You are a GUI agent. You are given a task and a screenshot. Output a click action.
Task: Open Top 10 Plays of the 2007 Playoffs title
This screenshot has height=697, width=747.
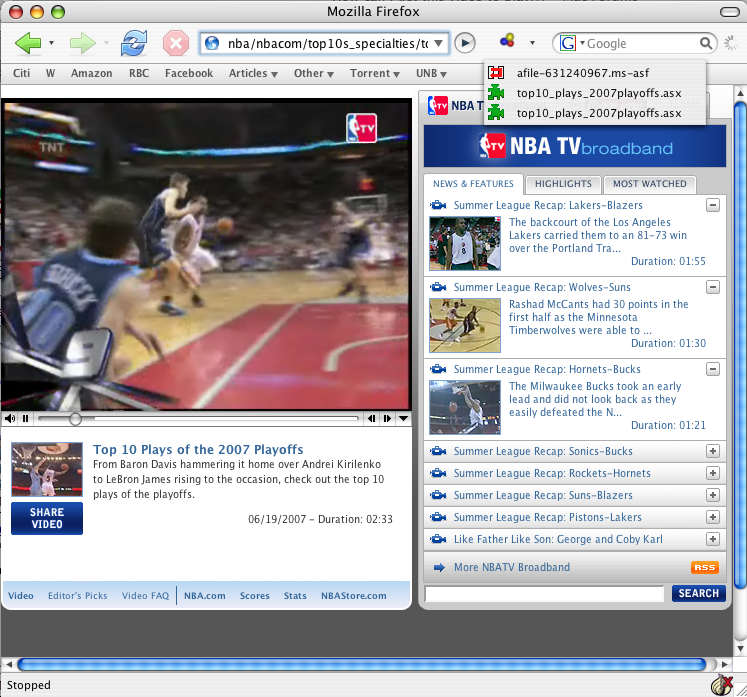pyautogui.click(x=198, y=449)
